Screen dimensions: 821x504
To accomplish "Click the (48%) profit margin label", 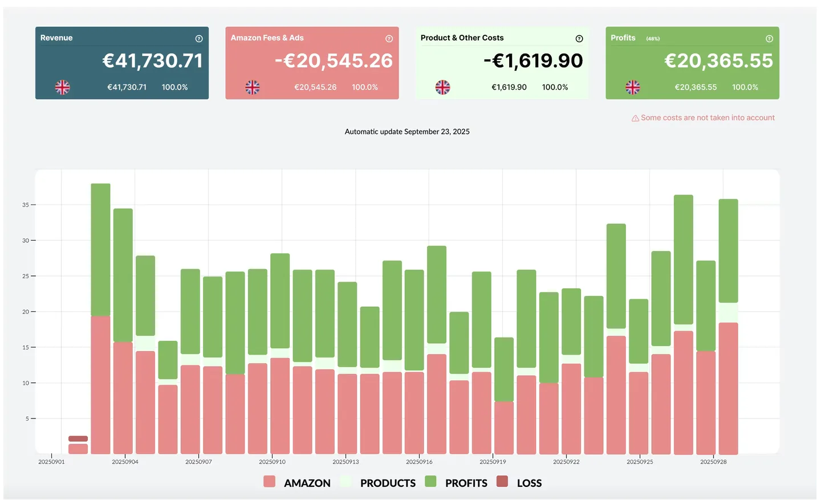I will pos(653,39).
